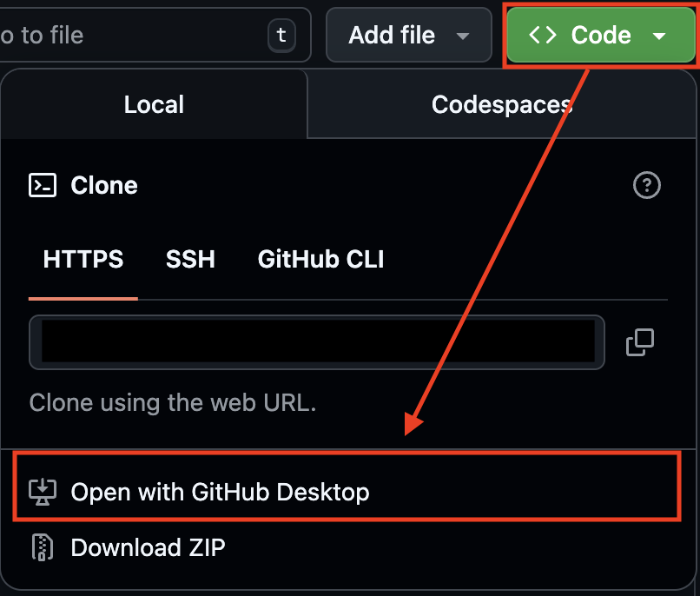Open the Add file menu
The image size is (700, 596).
click(x=393, y=36)
